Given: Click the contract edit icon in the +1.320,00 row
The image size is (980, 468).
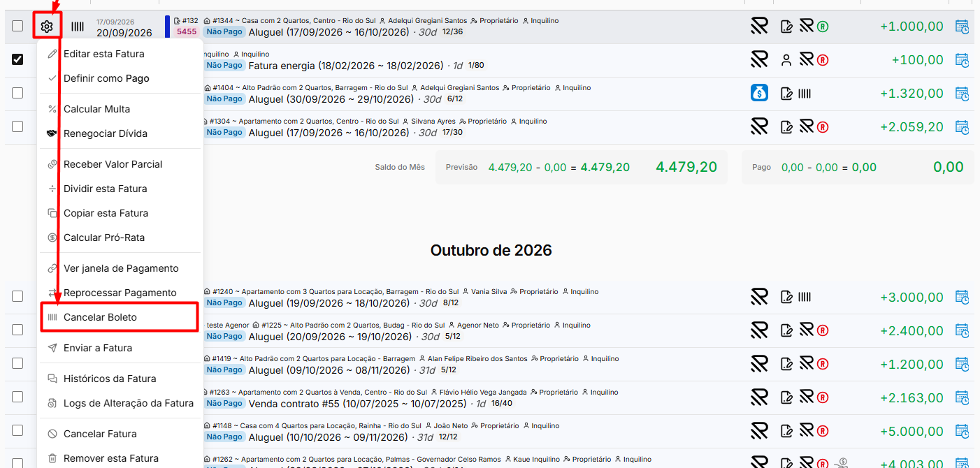Looking at the screenshot, I should tap(786, 94).
